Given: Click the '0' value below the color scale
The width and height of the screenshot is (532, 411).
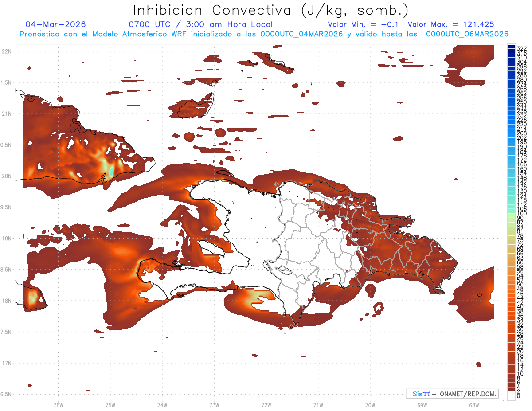Looking at the screenshot, I should tap(519, 395).
